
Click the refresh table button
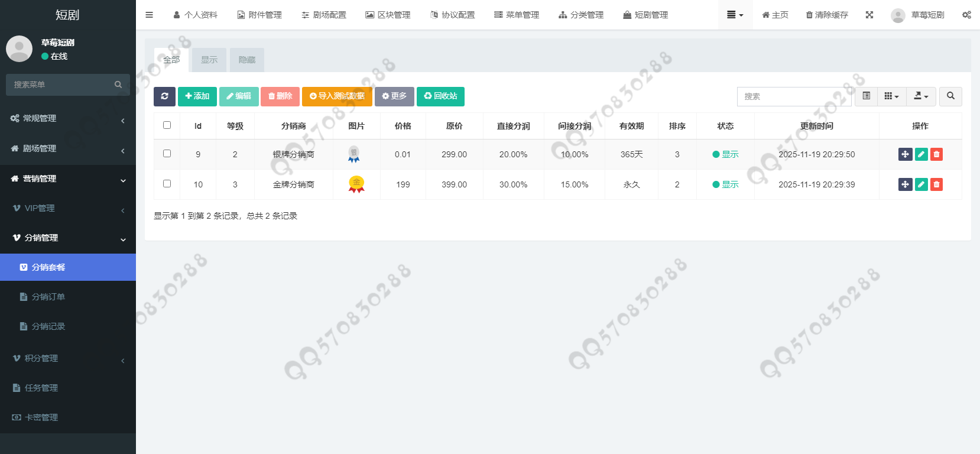(164, 96)
